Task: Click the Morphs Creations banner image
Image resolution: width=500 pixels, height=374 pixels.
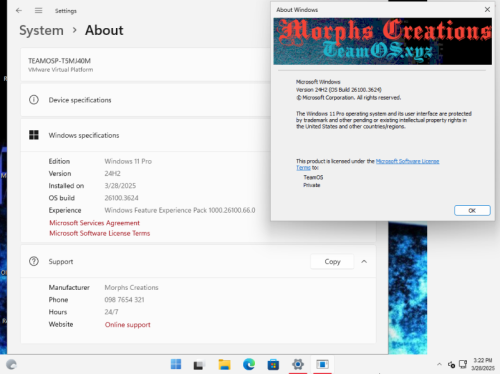Action: click(x=382, y=41)
